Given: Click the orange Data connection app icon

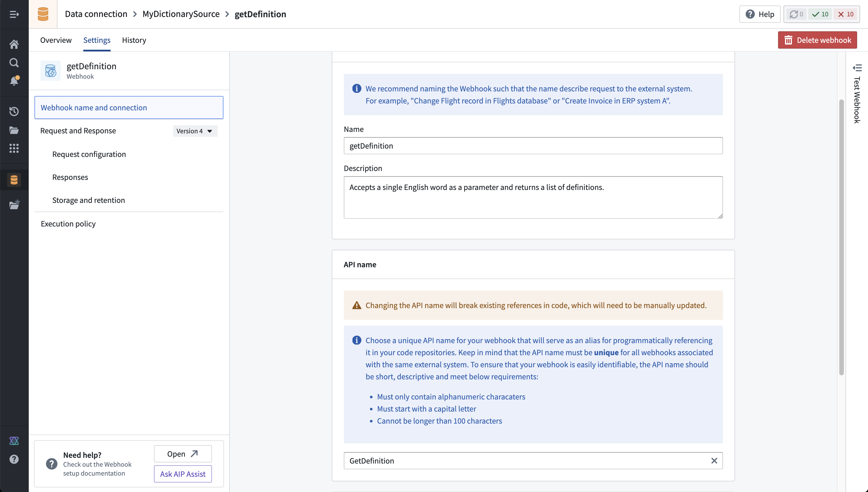Looking at the screenshot, I should (x=43, y=14).
